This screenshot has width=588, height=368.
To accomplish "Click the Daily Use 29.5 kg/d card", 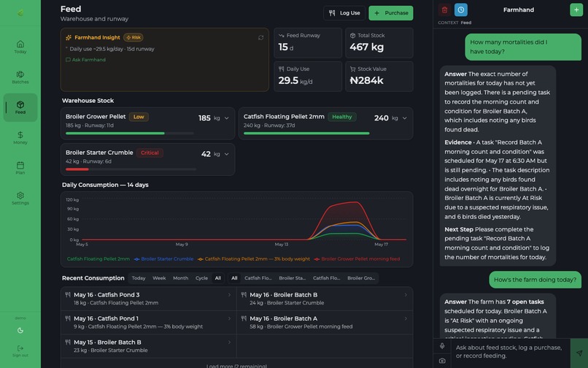I will click(x=308, y=76).
